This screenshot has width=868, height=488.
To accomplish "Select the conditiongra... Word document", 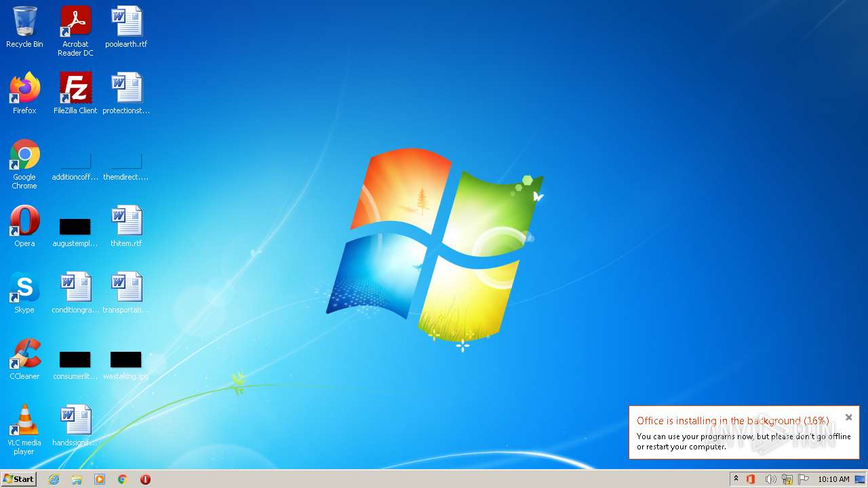I will click(x=75, y=293).
